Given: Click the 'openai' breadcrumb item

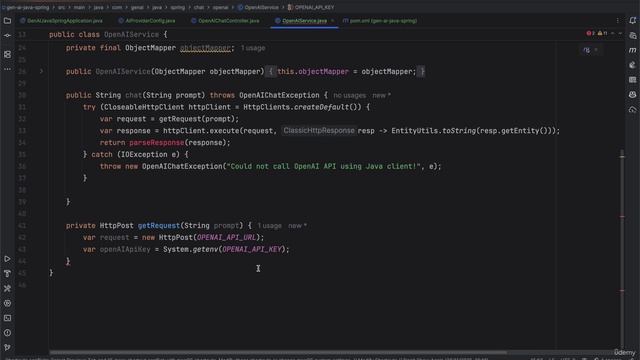Looking at the screenshot, I should click(220, 7).
